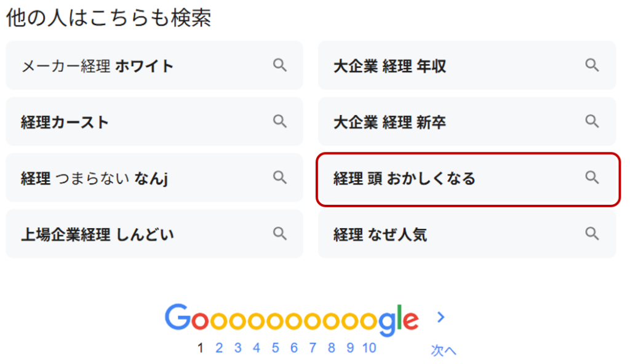This screenshot has height=364, width=630.
Task: Click search icon beside 経理 つまらない なんj
Action: tap(280, 178)
